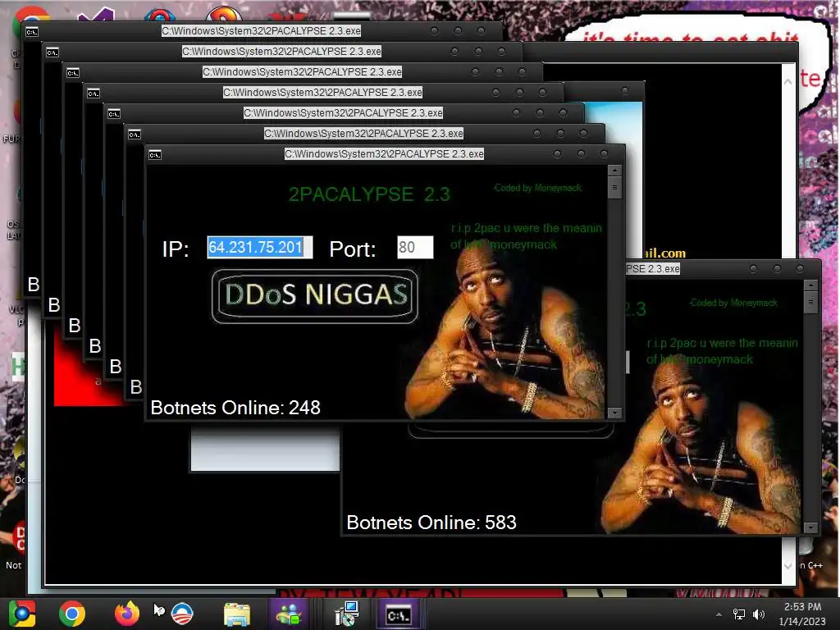Click 'Botnets Online: 583' text
The width and height of the screenshot is (840, 630).
click(x=431, y=523)
